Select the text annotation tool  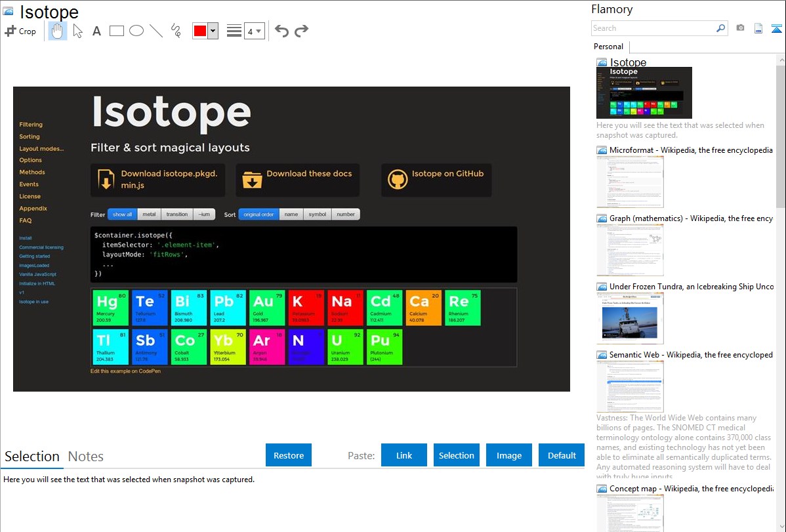96,31
